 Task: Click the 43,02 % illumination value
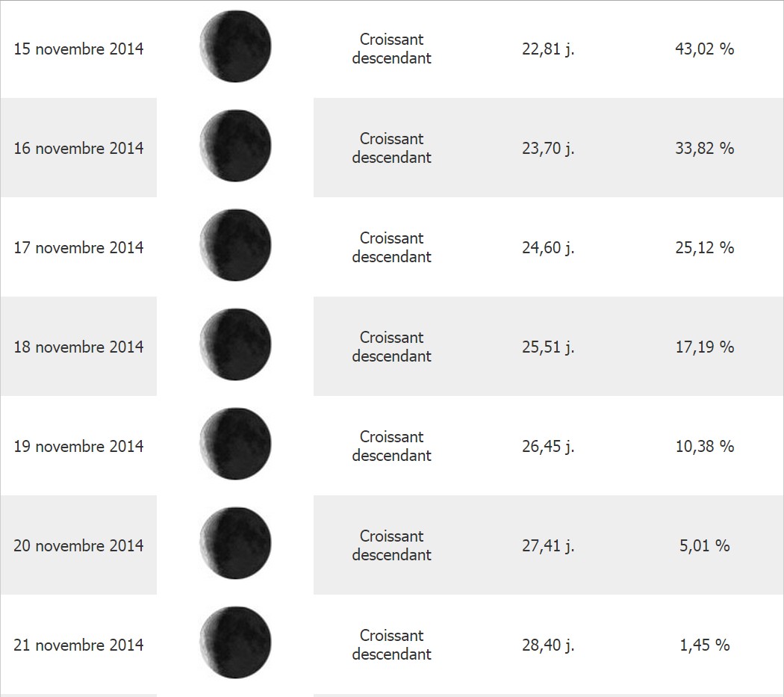705,49
